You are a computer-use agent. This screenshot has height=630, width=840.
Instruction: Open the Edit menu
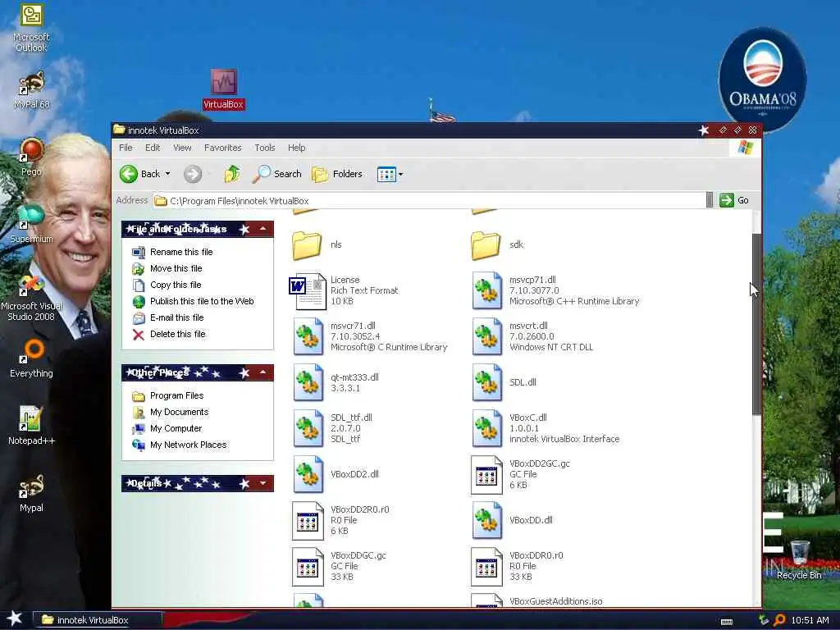pos(153,148)
